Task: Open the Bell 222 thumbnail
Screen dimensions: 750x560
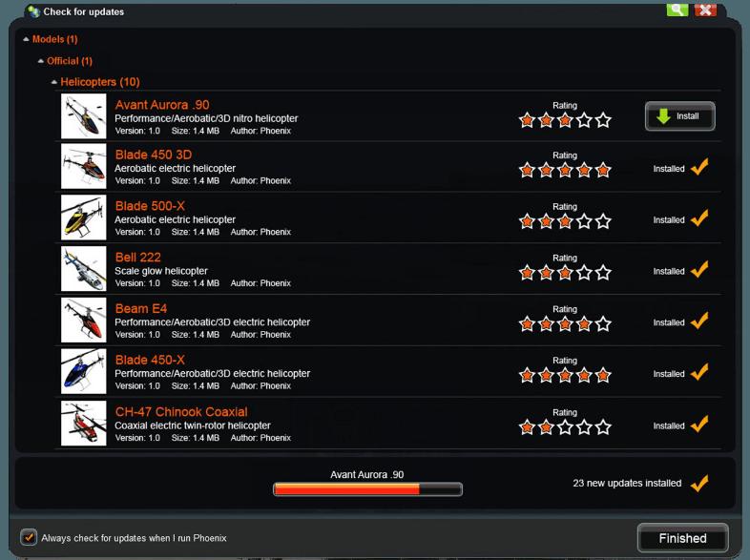Action: 84,268
